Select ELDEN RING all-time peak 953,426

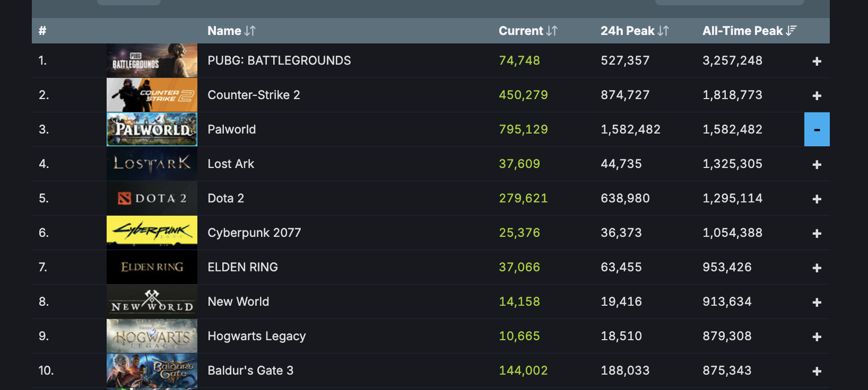click(x=727, y=267)
